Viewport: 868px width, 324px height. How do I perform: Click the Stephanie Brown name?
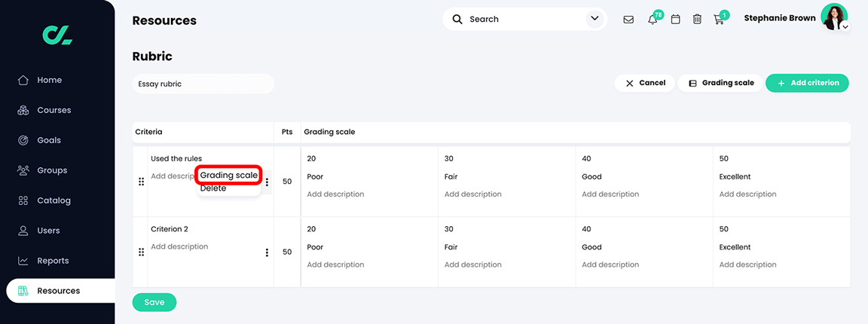coord(779,18)
